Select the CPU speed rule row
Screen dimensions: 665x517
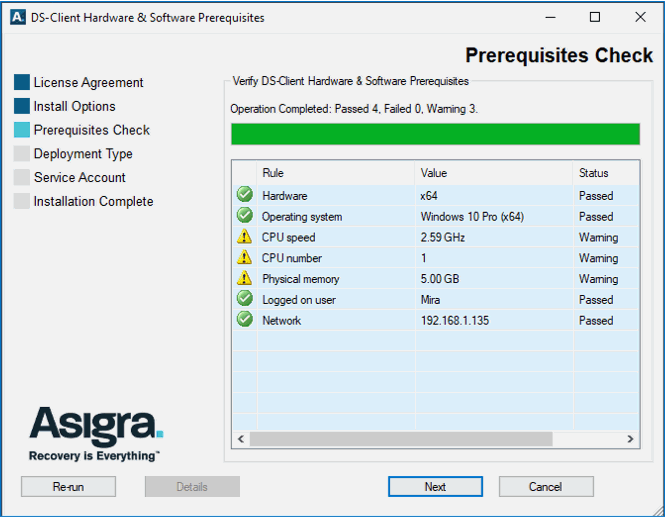pos(435,237)
